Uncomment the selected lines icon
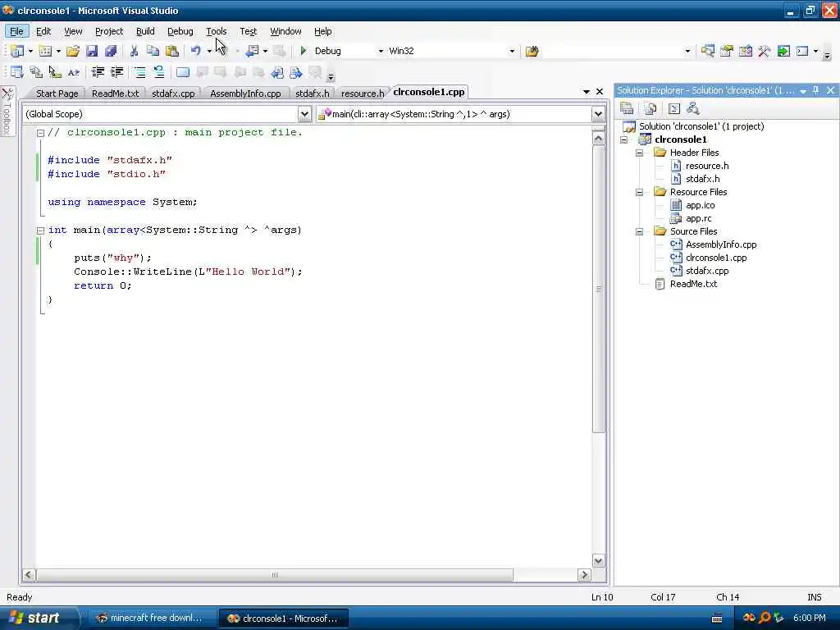The height and width of the screenshot is (630, 840). coord(158,72)
